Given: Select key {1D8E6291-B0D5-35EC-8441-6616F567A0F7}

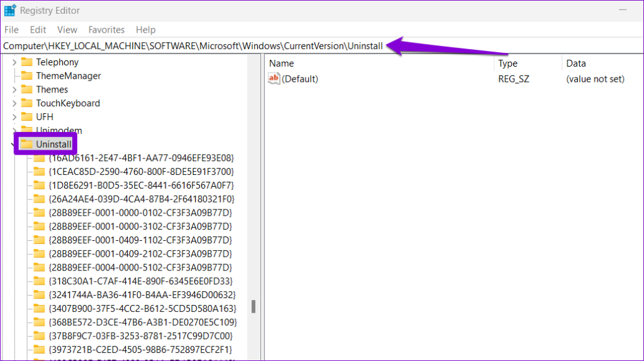Looking at the screenshot, I should 142,186.
